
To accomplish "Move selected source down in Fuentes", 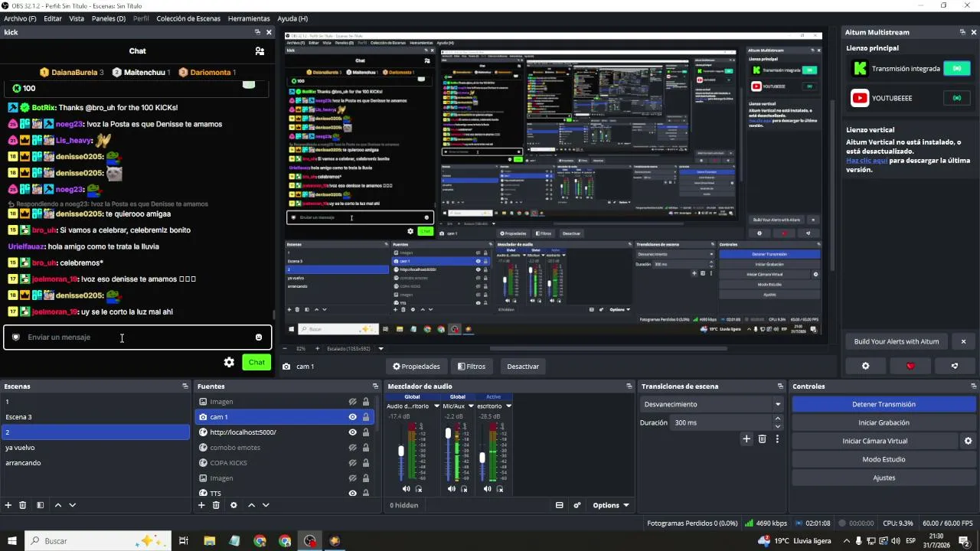I will pos(266,505).
